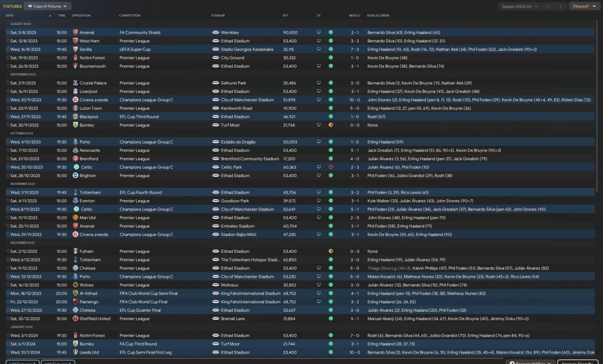The width and height of the screenshot is (603, 364).
Task: Click the Luton Town club crest
Action: [75, 108]
